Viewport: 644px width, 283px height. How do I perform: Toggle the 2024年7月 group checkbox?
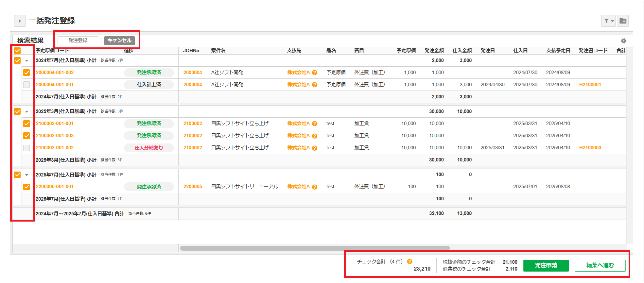click(17, 60)
